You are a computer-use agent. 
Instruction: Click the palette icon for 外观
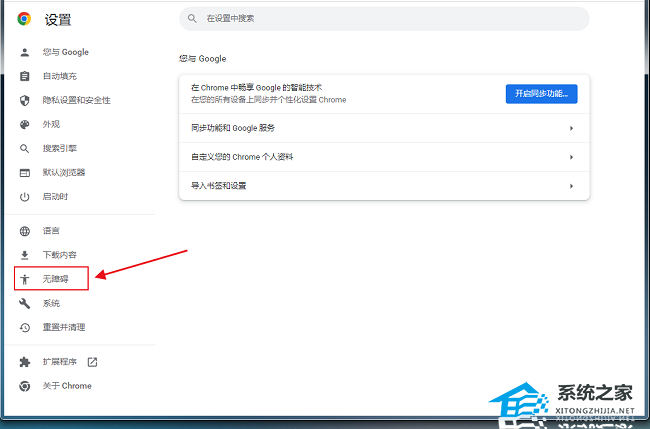tap(25, 124)
